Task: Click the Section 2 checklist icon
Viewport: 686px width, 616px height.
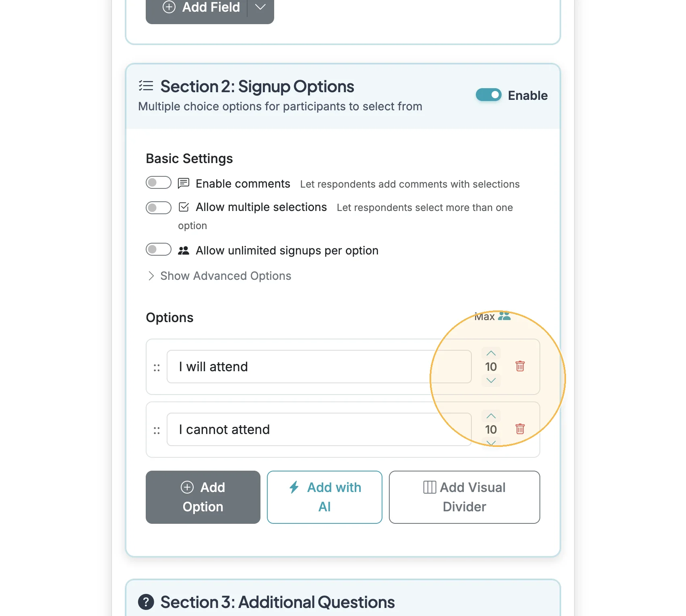Action: [146, 86]
